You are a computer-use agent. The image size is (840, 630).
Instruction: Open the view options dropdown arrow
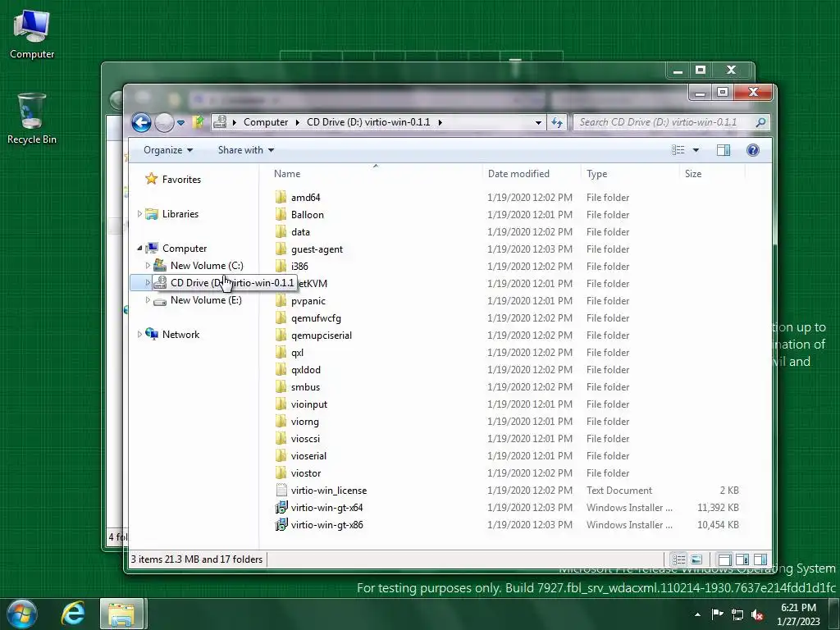click(696, 150)
